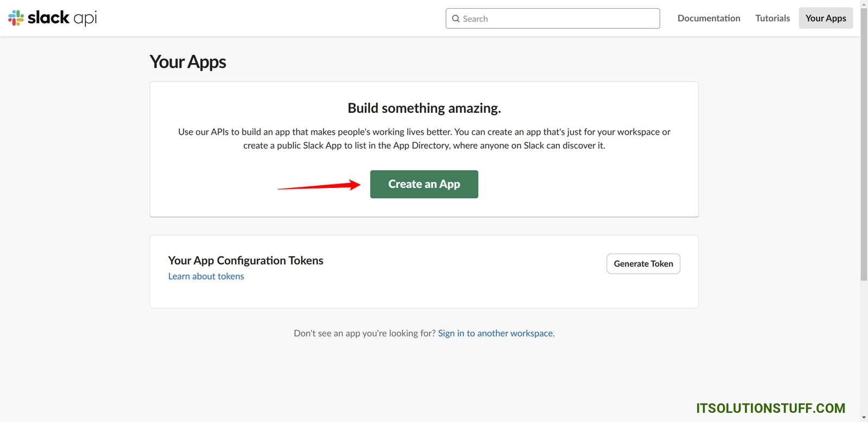
Task: Go to the Tutorials page
Action: click(773, 18)
